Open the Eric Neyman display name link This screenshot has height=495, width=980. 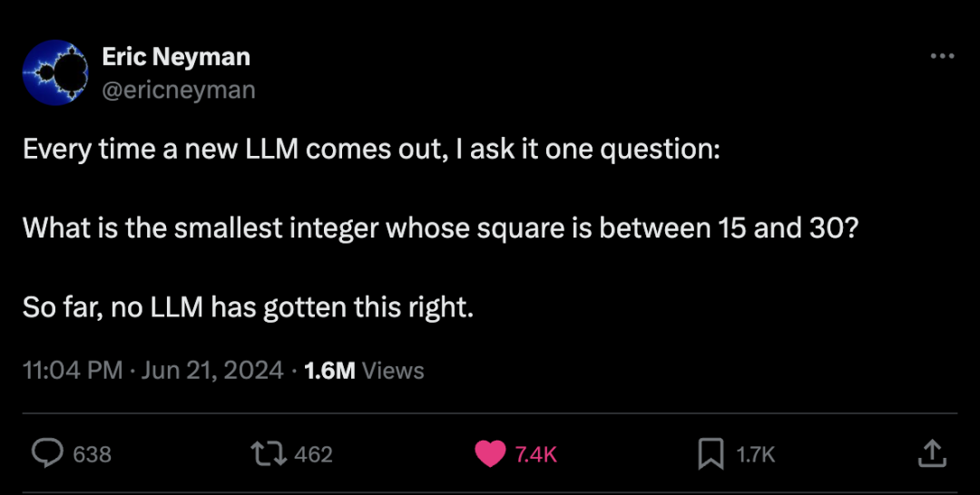(x=176, y=57)
